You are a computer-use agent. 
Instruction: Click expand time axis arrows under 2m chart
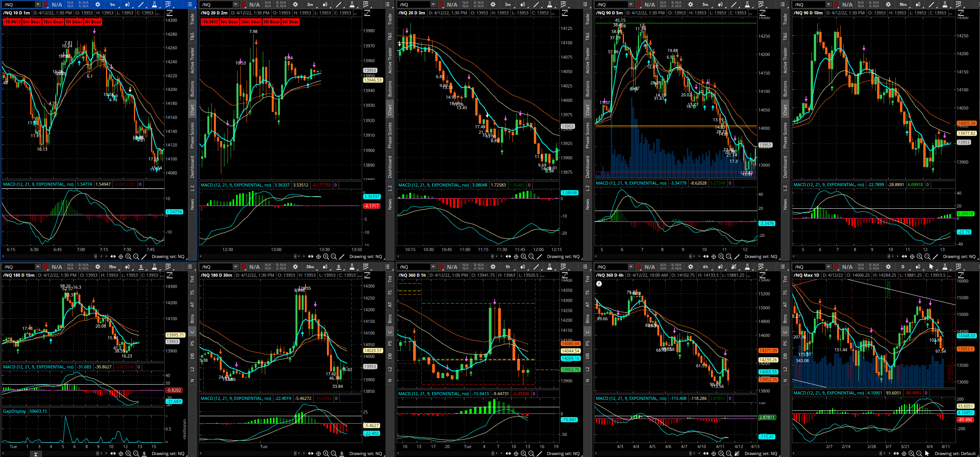point(311,256)
